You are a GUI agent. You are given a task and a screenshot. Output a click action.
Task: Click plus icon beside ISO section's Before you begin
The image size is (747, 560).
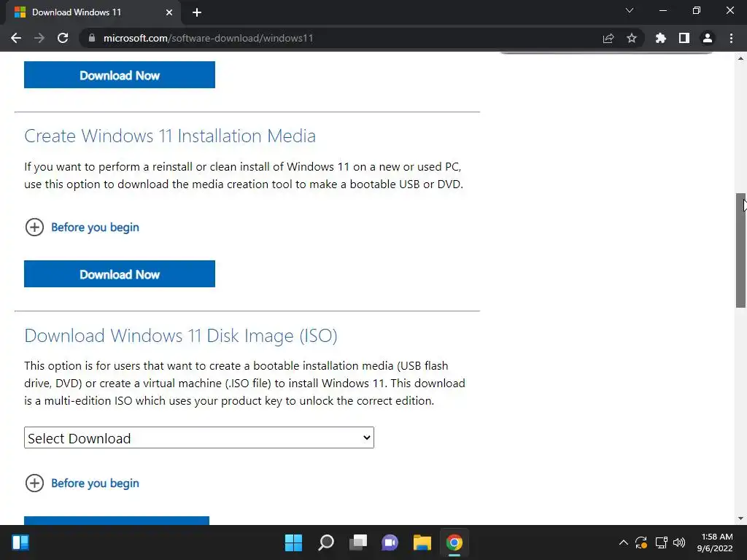pos(34,483)
